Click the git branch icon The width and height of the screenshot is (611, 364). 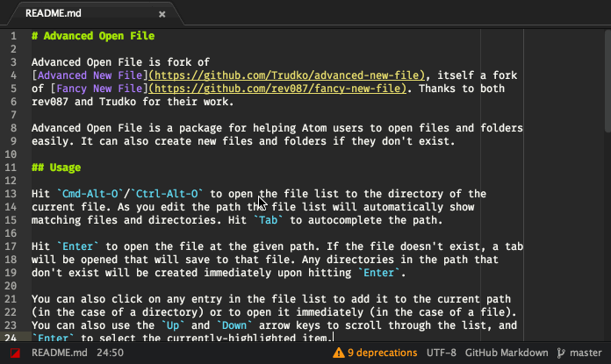(x=561, y=353)
